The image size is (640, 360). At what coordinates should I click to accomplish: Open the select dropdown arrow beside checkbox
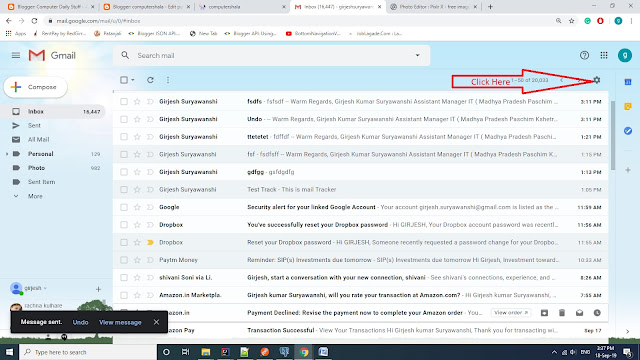tap(133, 80)
